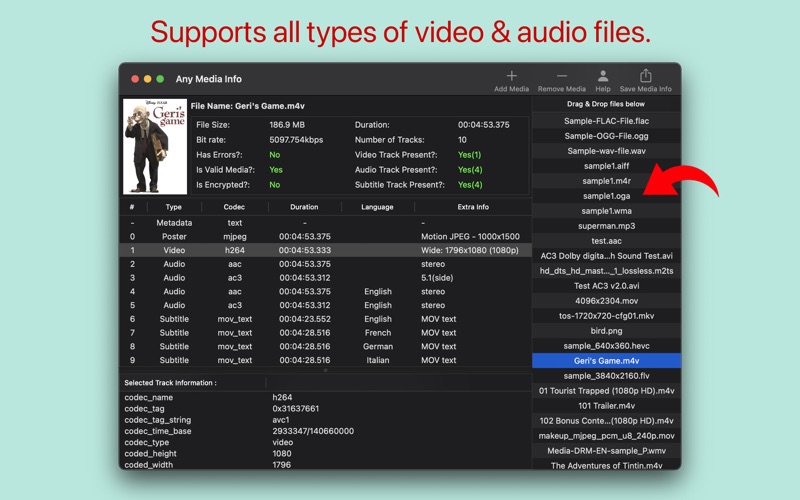
Task: Sort by the Duration column header
Action: pos(304,207)
